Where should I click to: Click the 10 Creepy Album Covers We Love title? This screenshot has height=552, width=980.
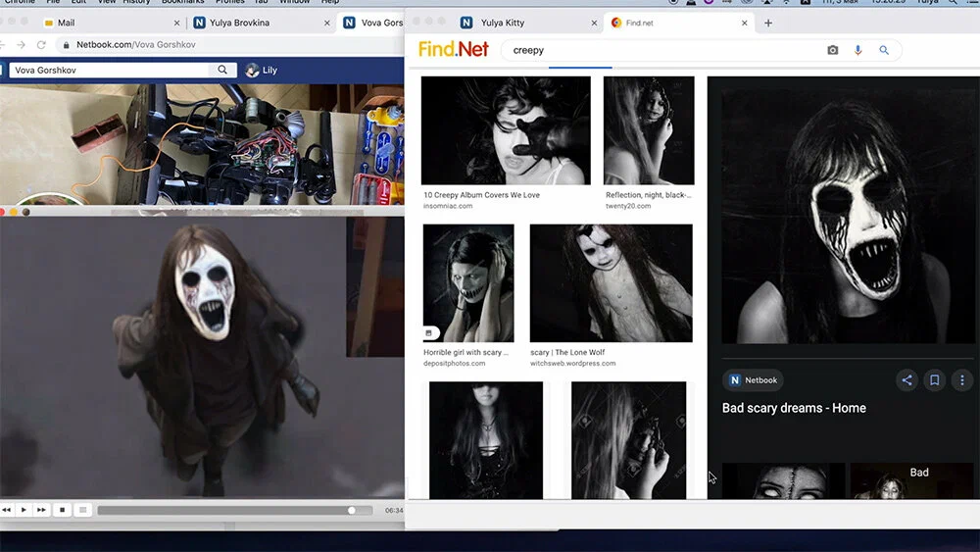pos(481,195)
